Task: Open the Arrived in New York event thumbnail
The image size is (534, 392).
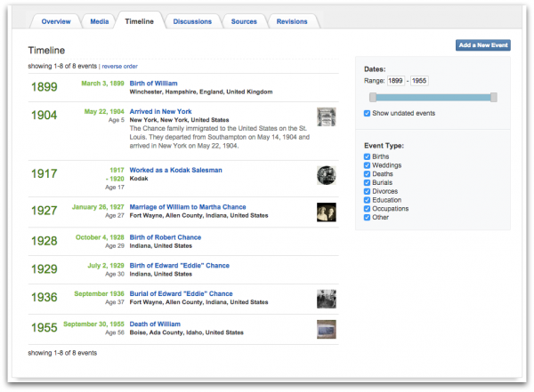Action: 327,116
